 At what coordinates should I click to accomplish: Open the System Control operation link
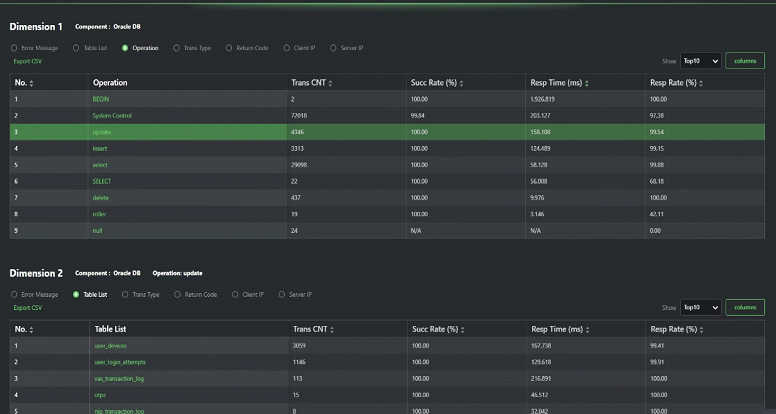click(x=112, y=116)
